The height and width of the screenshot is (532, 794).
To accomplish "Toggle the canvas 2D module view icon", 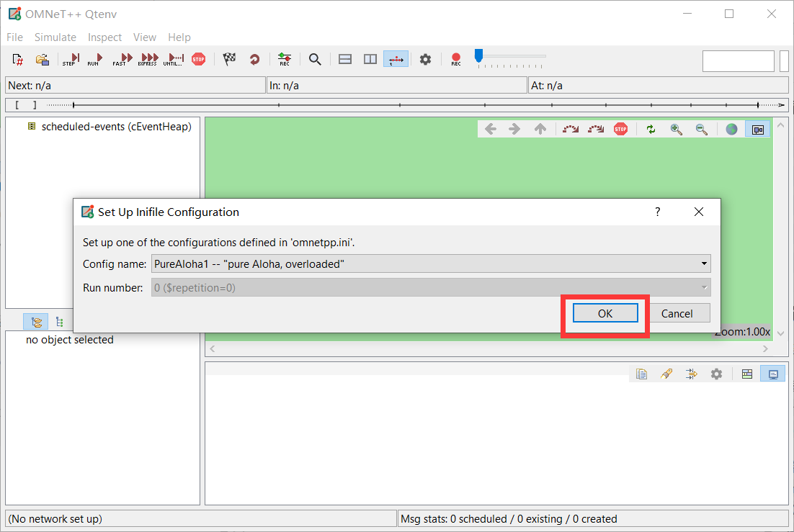I will click(x=758, y=129).
